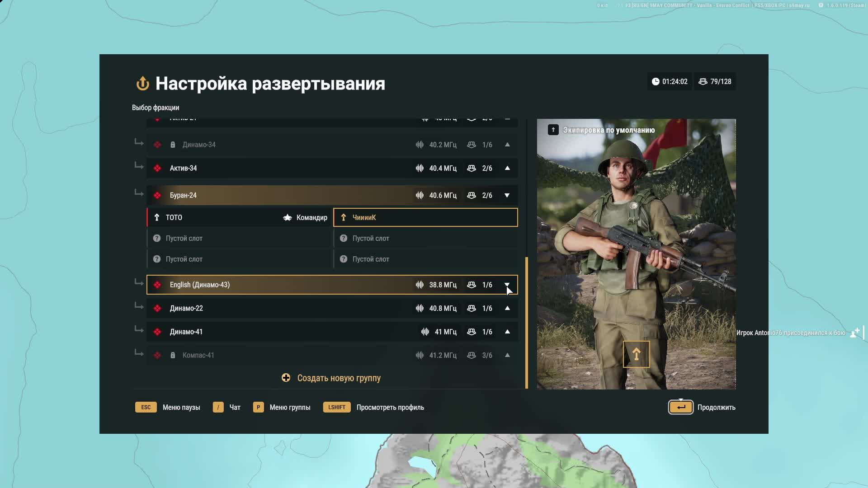Click the red faction emblem on the Актив-34 row
868x488 pixels.
tap(157, 168)
